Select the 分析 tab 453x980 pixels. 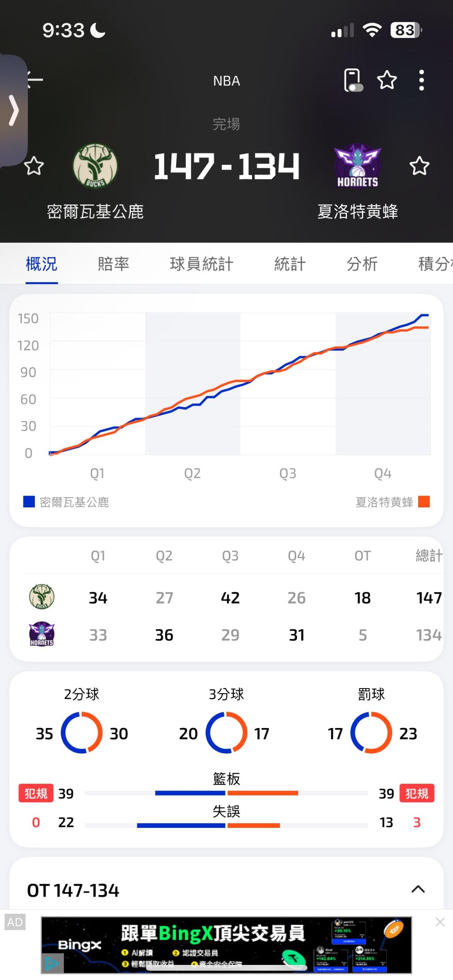pos(362,264)
